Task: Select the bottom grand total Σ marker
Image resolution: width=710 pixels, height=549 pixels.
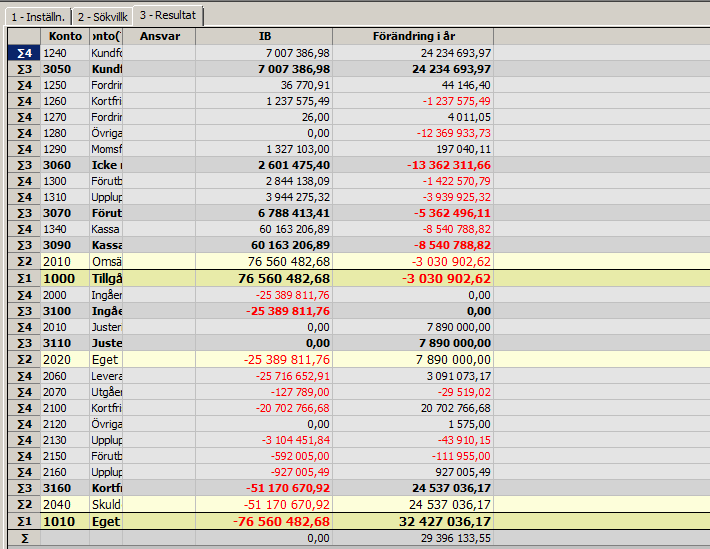Action: click(x=24, y=538)
